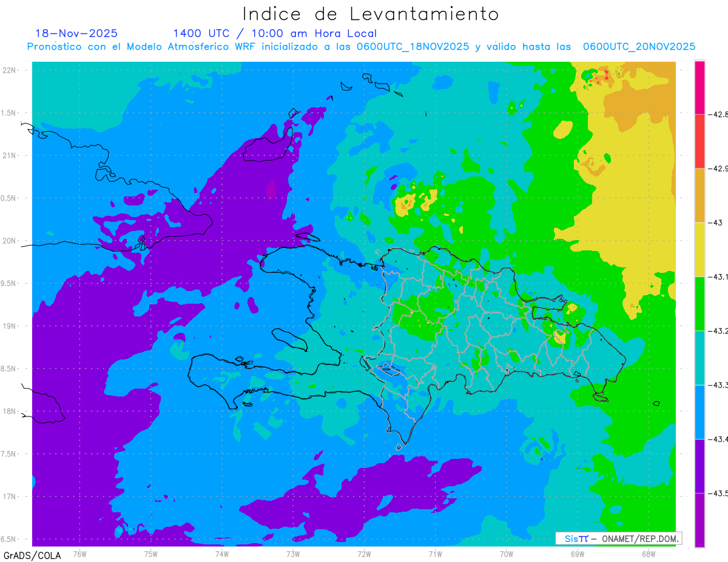728x562 pixels.
Task: Select the "73W" longitude label
Action: (293, 554)
